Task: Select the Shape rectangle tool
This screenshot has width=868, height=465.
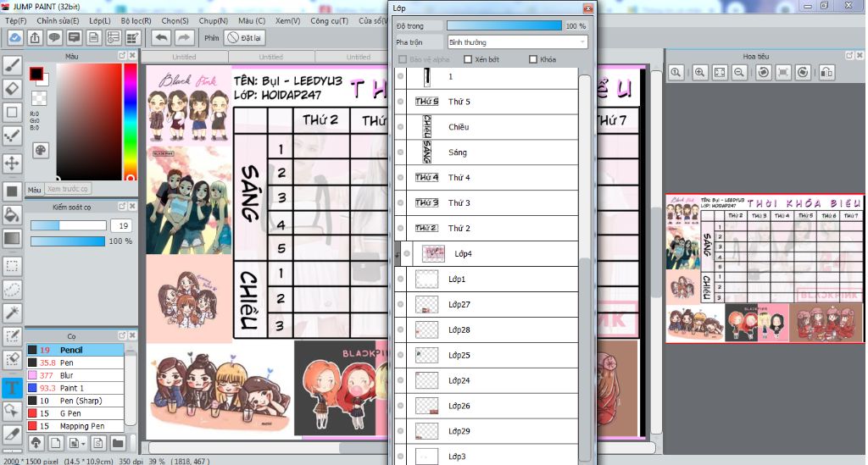Action: point(12,113)
